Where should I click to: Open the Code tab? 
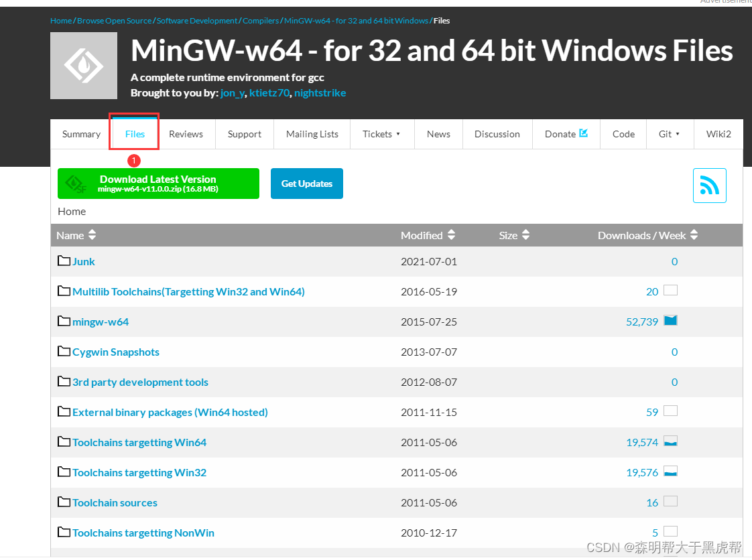pyautogui.click(x=623, y=134)
